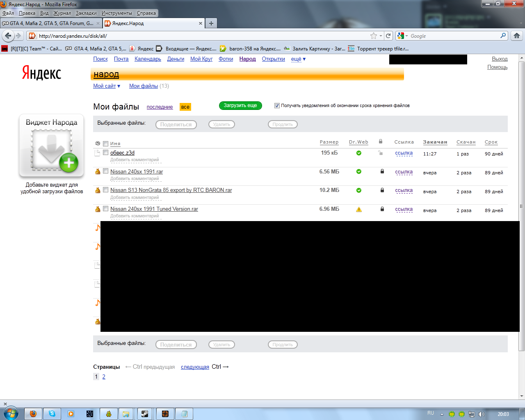Open Skype from the Windows taskbar

coord(52,414)
